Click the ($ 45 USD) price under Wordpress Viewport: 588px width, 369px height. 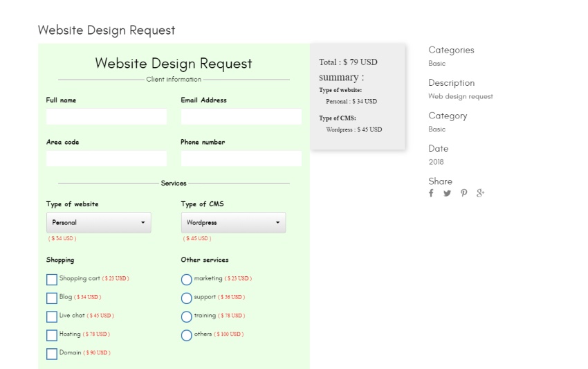(x=197, y=238)
